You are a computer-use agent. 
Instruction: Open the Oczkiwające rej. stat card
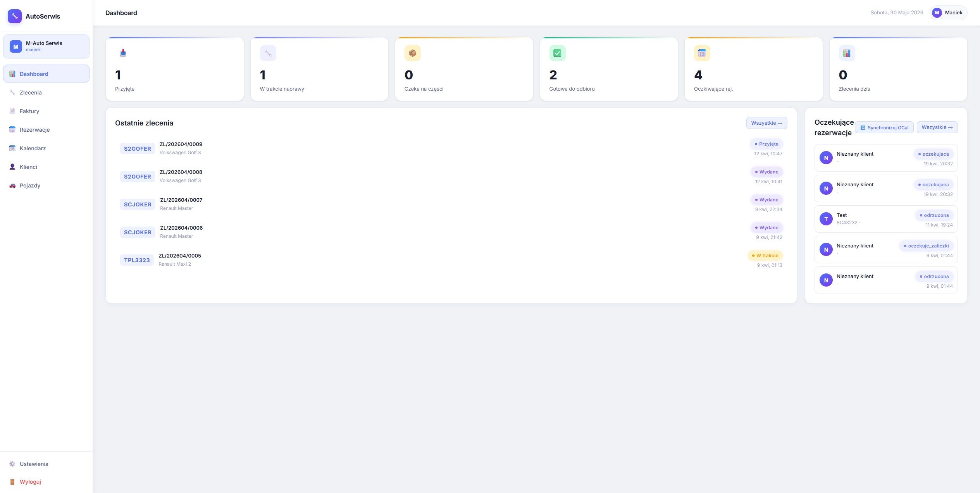(x=754, y=69)
